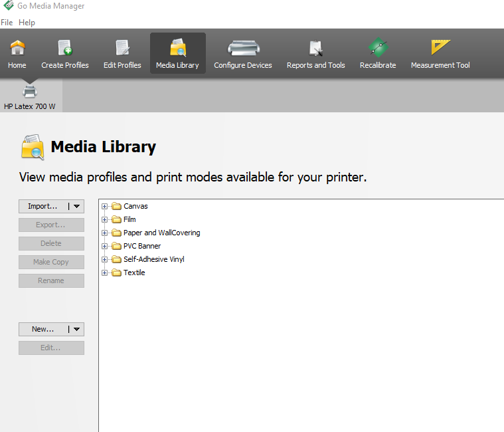Select the Film label in tree

[129, 219]
